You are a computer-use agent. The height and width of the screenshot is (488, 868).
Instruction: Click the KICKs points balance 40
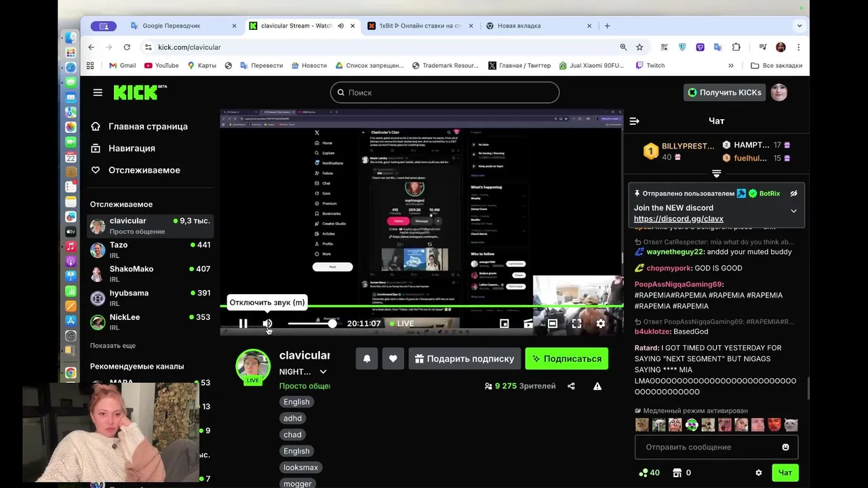pyautogui.click(x=649, y=472)
